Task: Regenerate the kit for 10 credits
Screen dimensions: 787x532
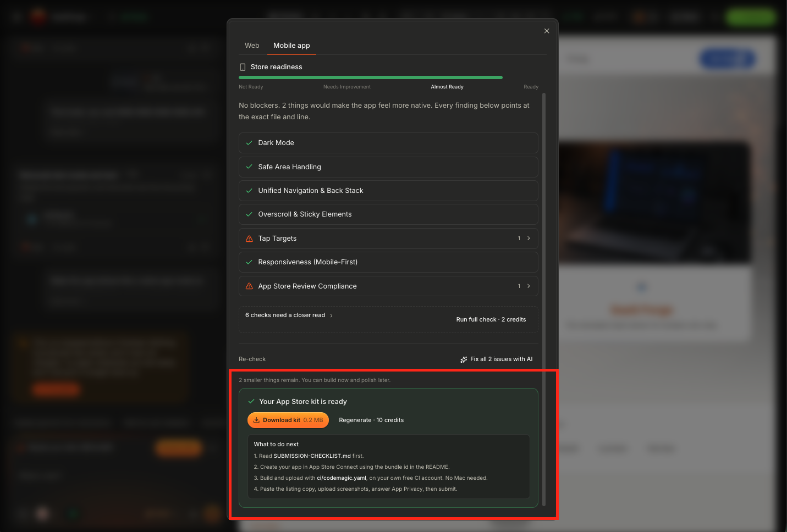Action: tap(371, 420)
